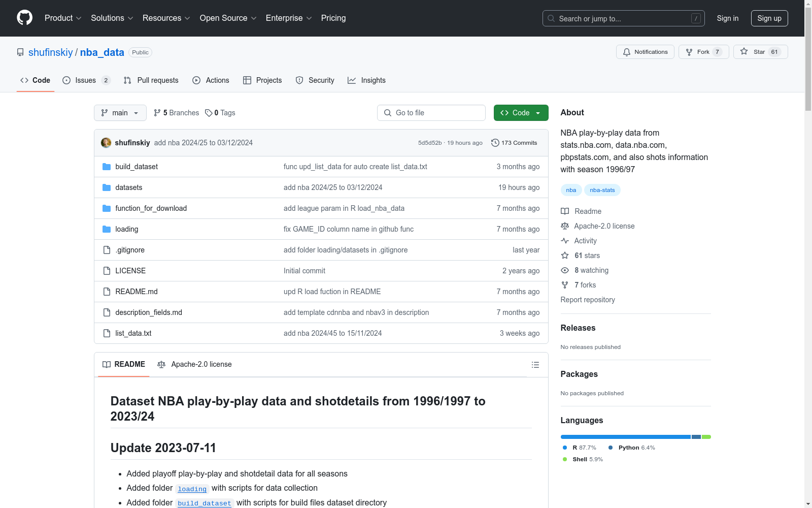Click the LICENSE file icon

[107, 271]
